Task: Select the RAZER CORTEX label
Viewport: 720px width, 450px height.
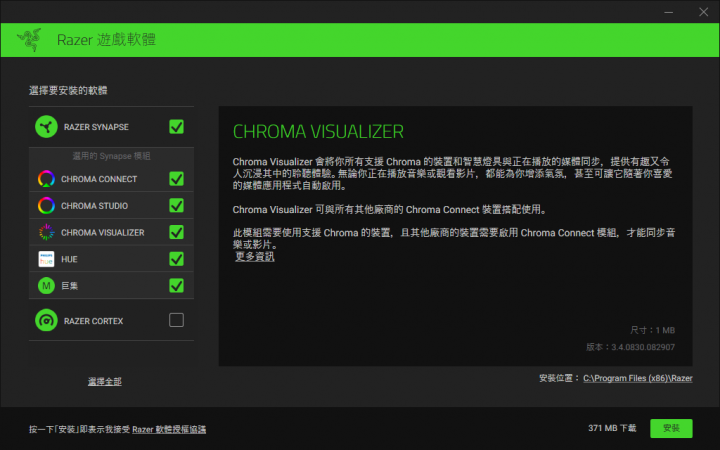Action: click(93, 321)
